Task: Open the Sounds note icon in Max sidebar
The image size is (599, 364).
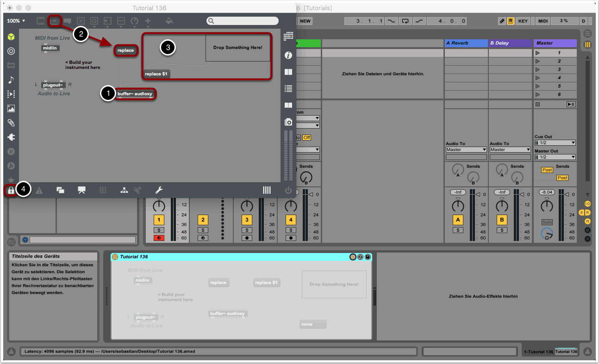Action: pyautogui.click(x=11, y=80)
